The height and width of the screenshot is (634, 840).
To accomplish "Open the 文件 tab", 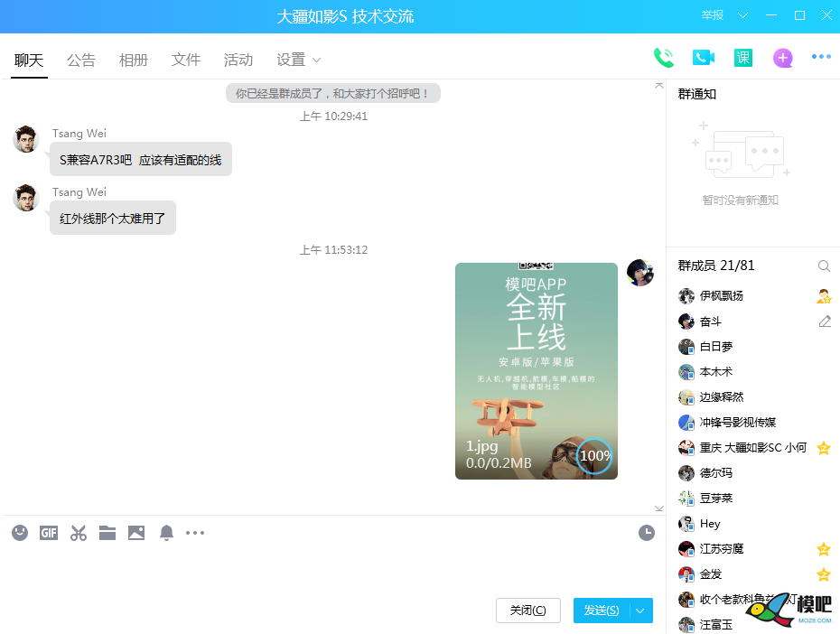I will 186,60.
